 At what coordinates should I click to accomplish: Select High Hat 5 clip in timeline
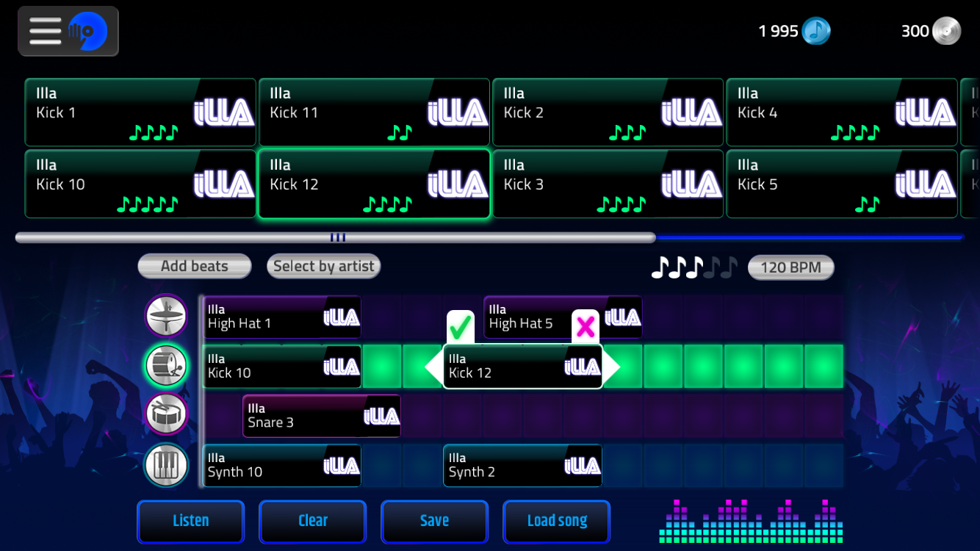click(x=563, y=317)
